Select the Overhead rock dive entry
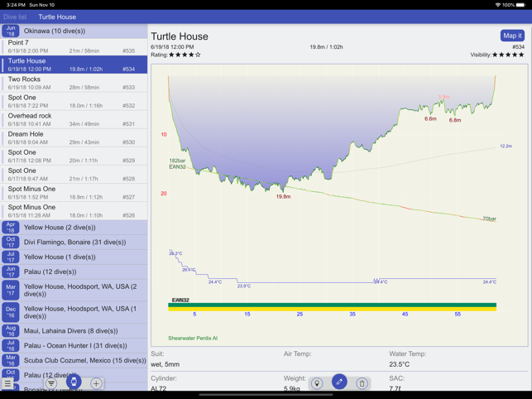This screenshot has width=532, height=399. [x=74, y=120]
